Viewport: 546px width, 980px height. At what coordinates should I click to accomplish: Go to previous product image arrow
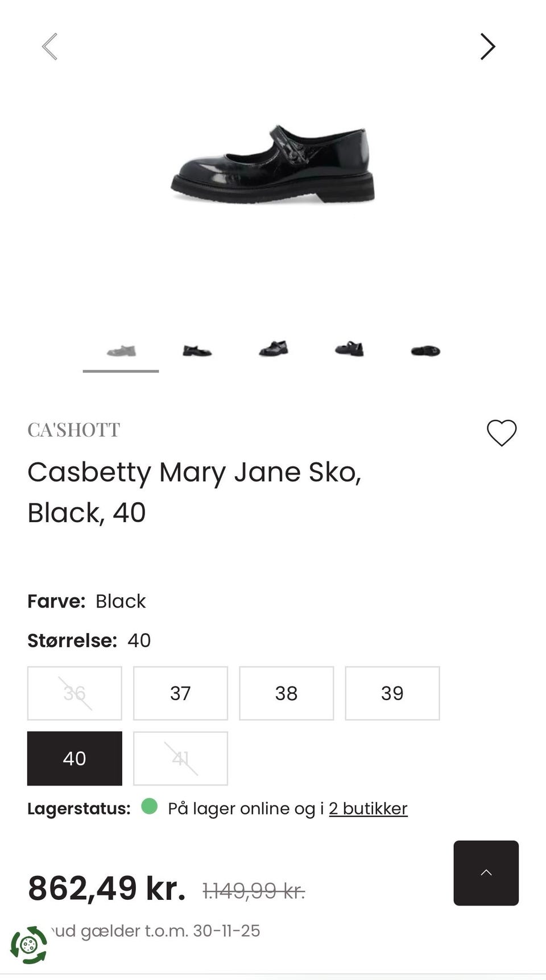pos(50,47)
